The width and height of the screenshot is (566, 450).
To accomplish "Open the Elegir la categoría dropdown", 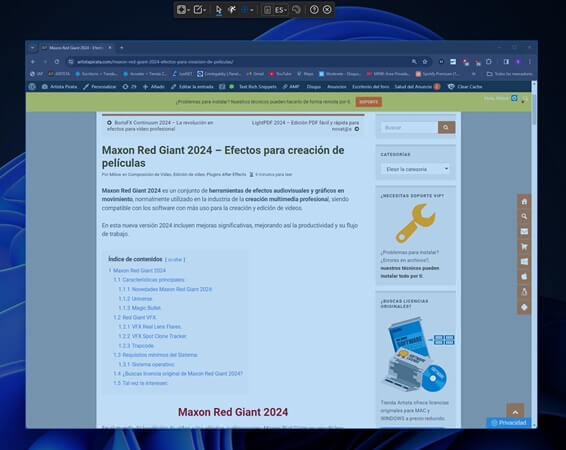I will coord(415,169).
